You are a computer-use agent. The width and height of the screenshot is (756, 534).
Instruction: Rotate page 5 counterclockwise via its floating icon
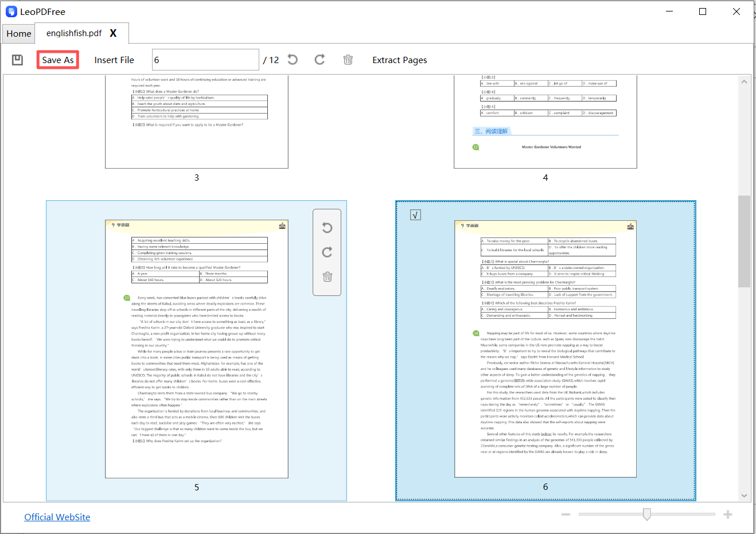pos(327,228)
